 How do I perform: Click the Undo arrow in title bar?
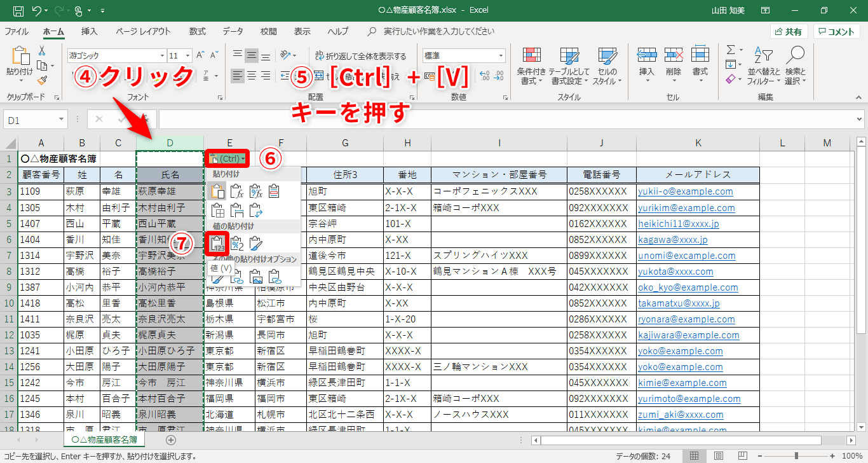(36, 11)
